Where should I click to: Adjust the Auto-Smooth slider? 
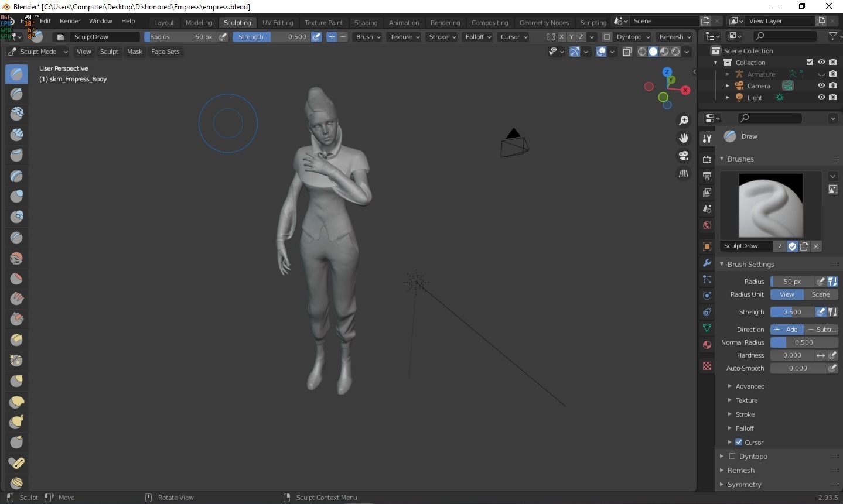(798, 368)
